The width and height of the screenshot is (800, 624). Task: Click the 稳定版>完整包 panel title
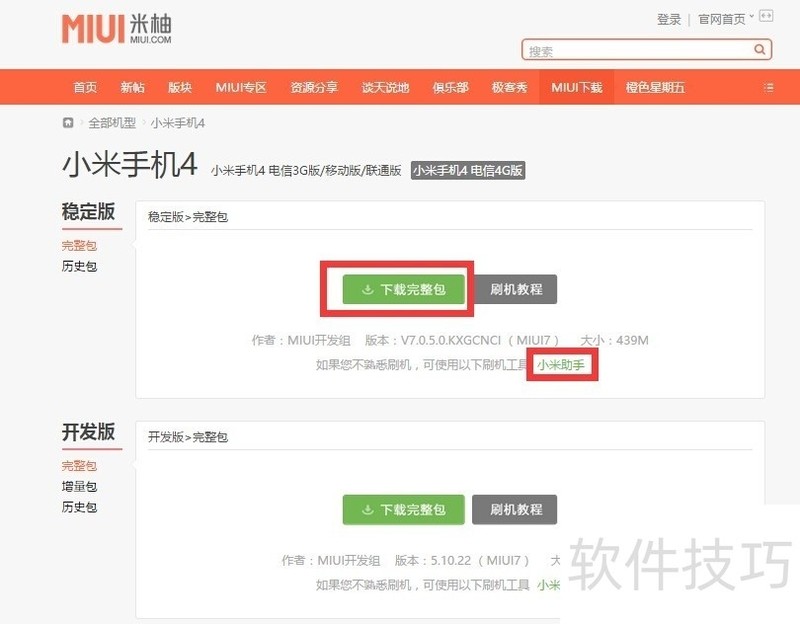click(188, 217)
